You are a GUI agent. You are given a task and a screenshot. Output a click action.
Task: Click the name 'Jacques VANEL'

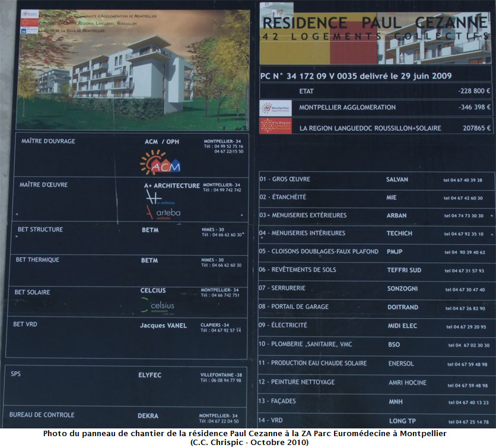163,325
